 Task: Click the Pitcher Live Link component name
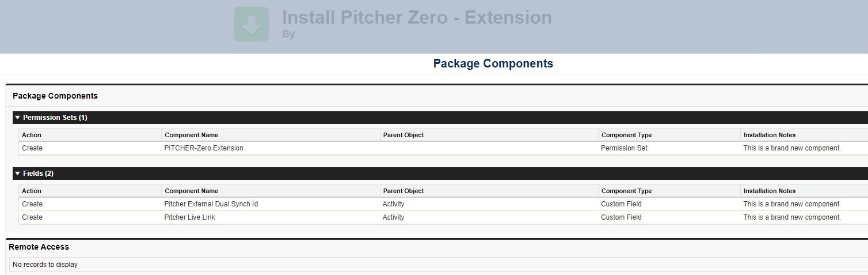coord(190,217)
